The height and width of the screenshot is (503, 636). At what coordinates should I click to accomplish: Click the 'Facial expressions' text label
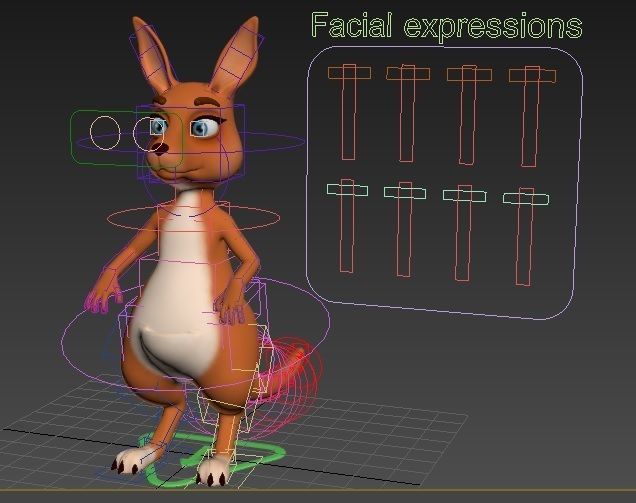(447, 26)
